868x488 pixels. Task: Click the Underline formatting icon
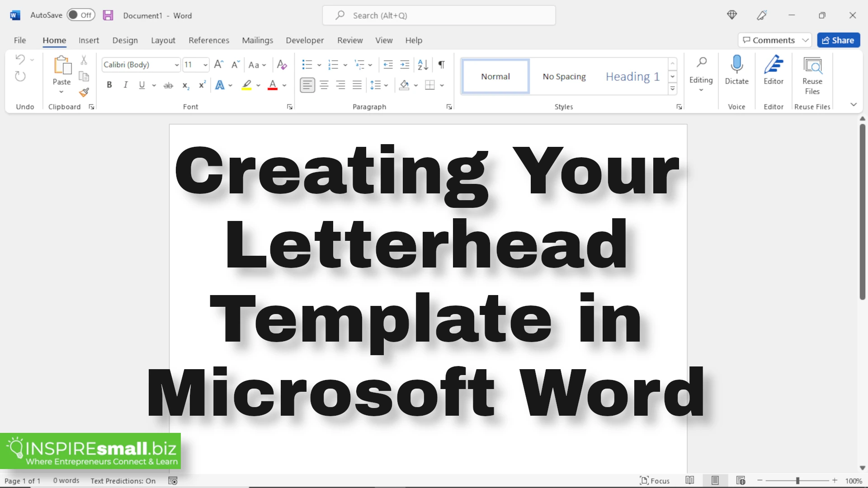142,86
